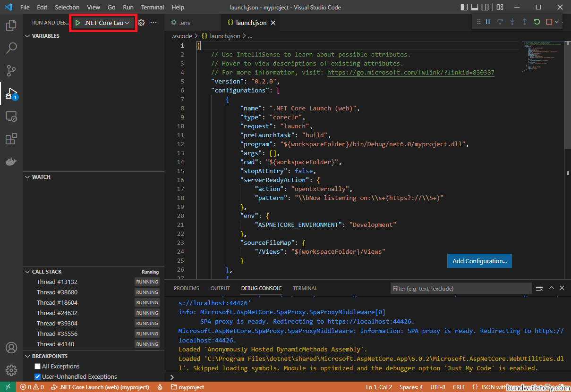The image size is (571, 392).
Task: Toggle the primary side bar layout icon
Action: click(x=465, y=7)
